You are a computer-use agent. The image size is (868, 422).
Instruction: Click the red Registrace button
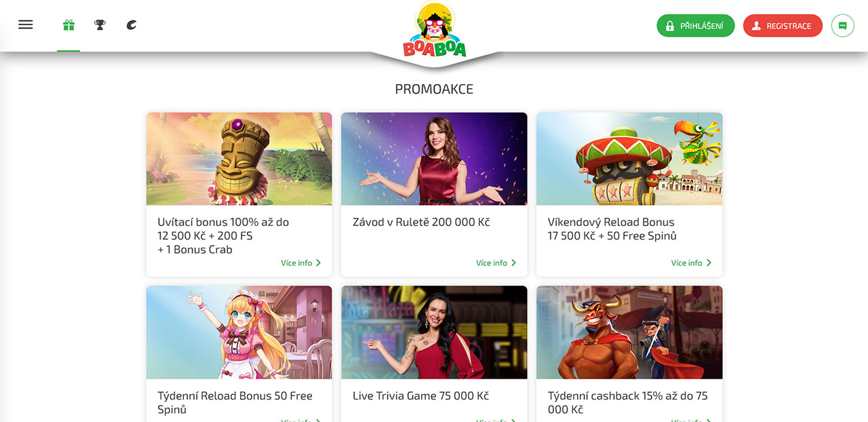[x=783, y=26]
